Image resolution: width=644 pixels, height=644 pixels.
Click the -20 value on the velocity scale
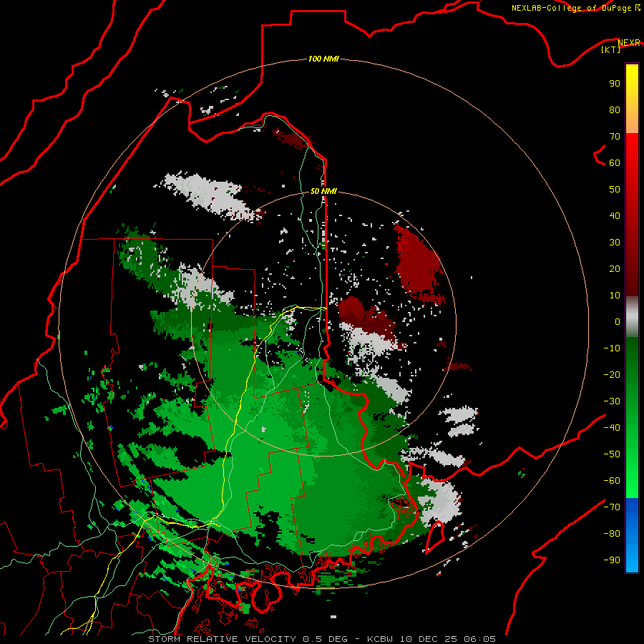pos(612,375)
